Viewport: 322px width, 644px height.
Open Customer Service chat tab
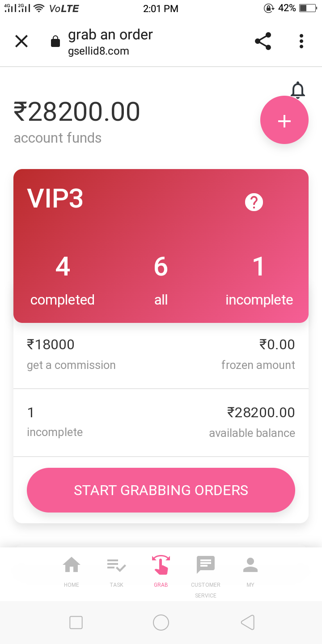(206, 571)
